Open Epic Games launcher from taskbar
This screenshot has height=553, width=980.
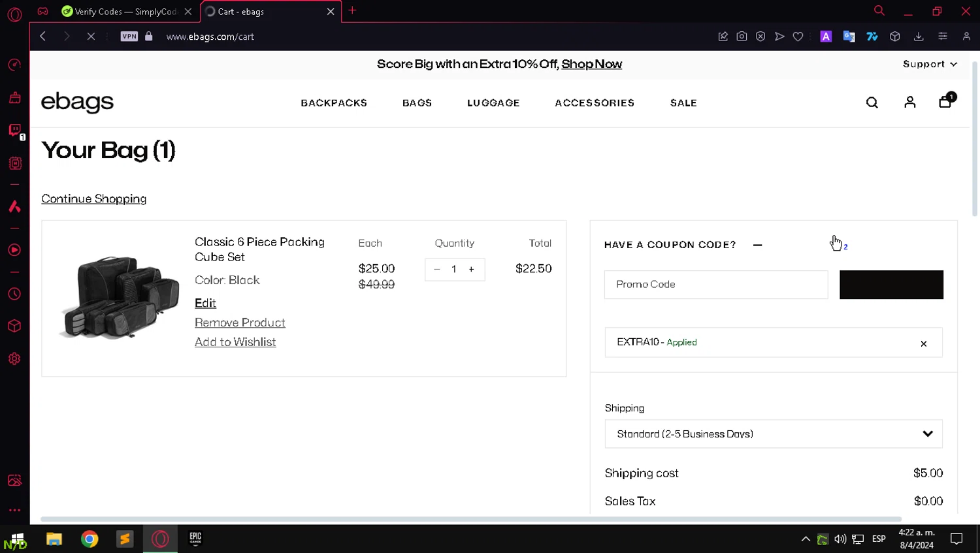tap(195, 539)
